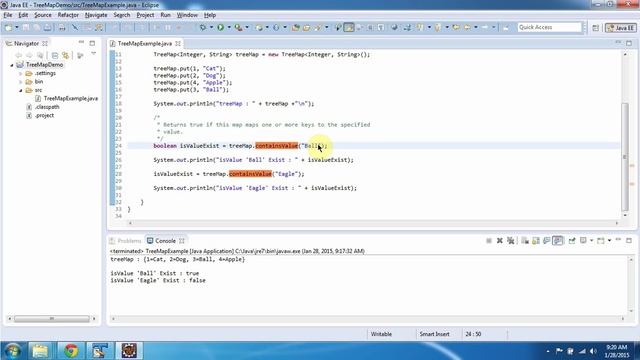Collapse the src folder

[20, 90]
